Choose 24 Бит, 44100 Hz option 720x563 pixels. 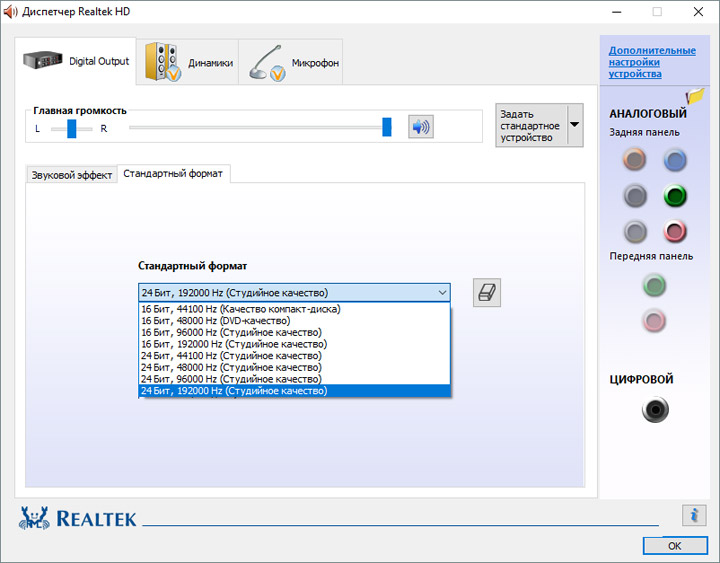coord(294,356)
